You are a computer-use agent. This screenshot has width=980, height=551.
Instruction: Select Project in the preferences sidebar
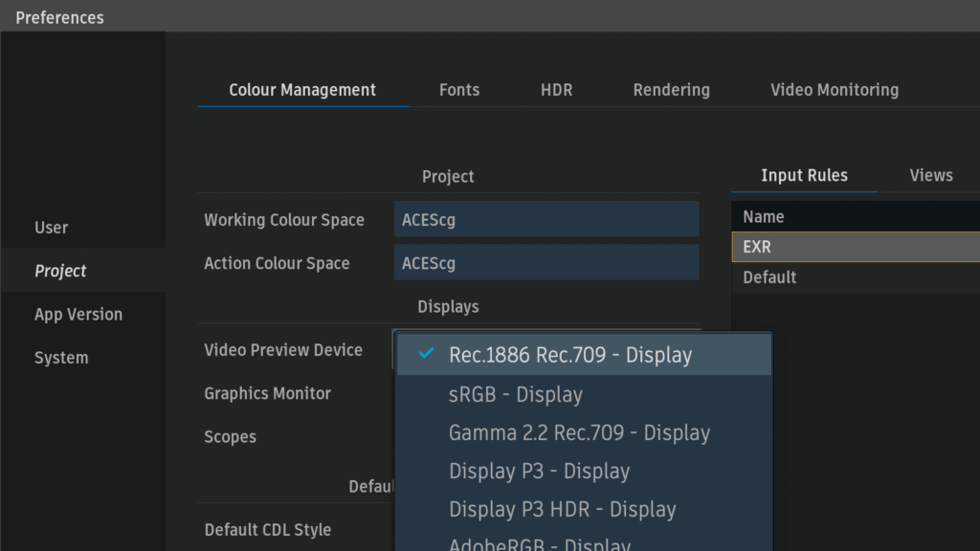point(83,271)
